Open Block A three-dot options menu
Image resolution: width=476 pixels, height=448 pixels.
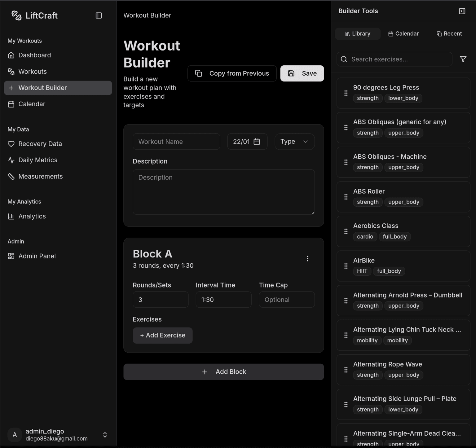pyautogui.click(x=307, y=259)
